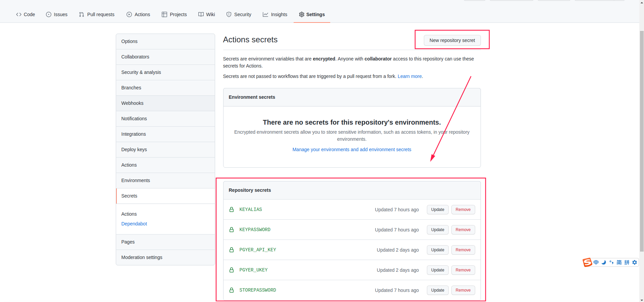The height and width of the screenshot is (302, 644).
Task: Open Environments in the sidebar
Action: pyautogui.click(x=165, y=180)
